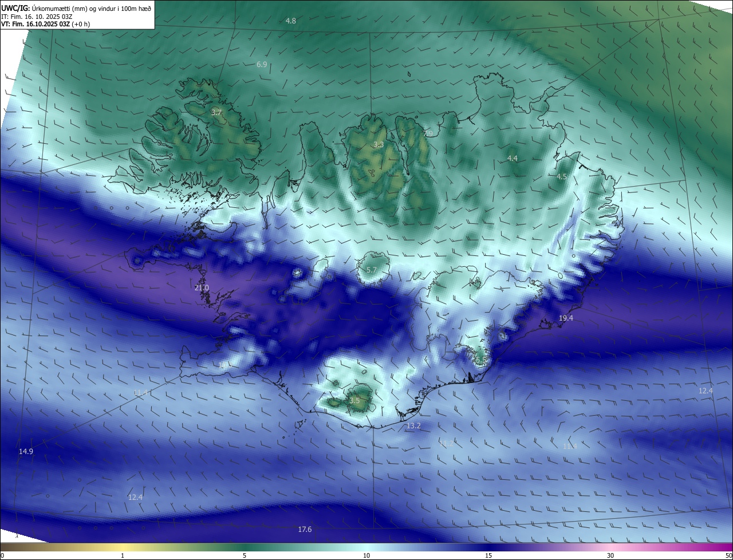Click the 4.4 value label
Image resolution: width=733 pixels, height=560 pixels.
pos(513,159)
